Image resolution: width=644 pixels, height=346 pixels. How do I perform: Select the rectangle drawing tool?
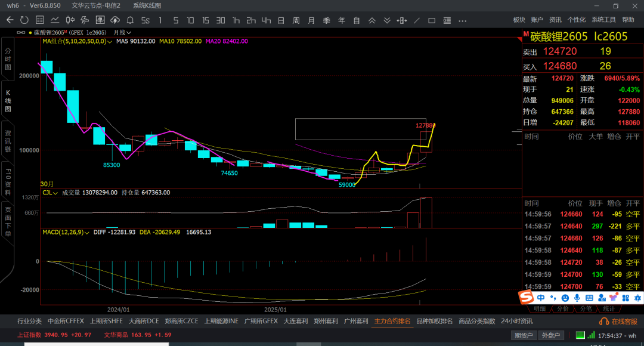coord(432,20)
